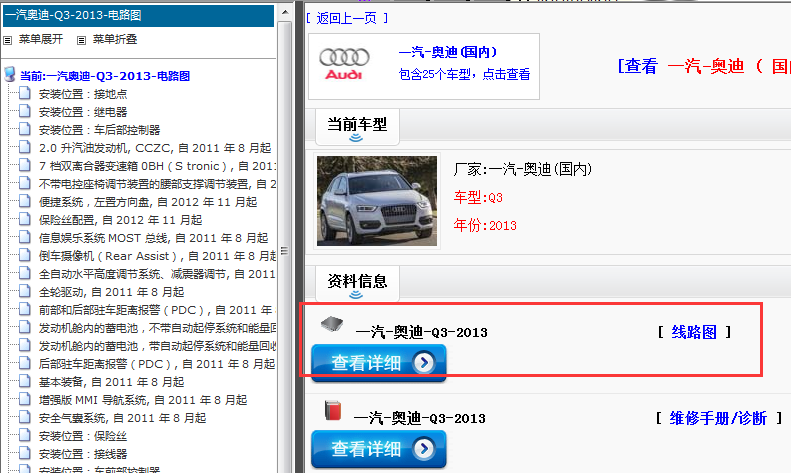Click page icon for 基本装备 row
791x473 pixels.
point(25,381)
